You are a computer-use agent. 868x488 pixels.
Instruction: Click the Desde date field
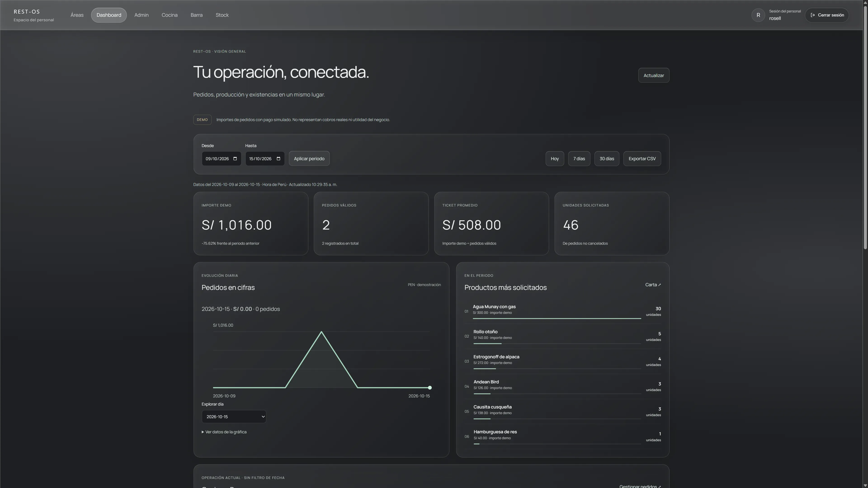tap(221, 159)
